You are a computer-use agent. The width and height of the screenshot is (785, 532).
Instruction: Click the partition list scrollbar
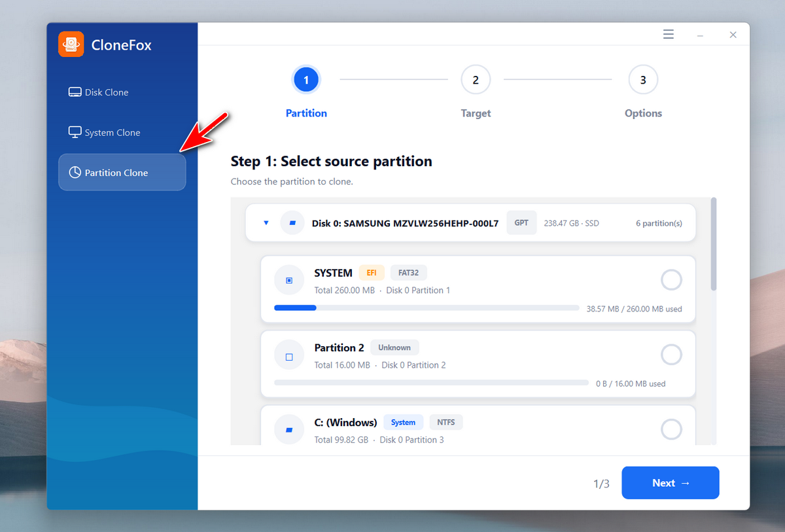714,244
